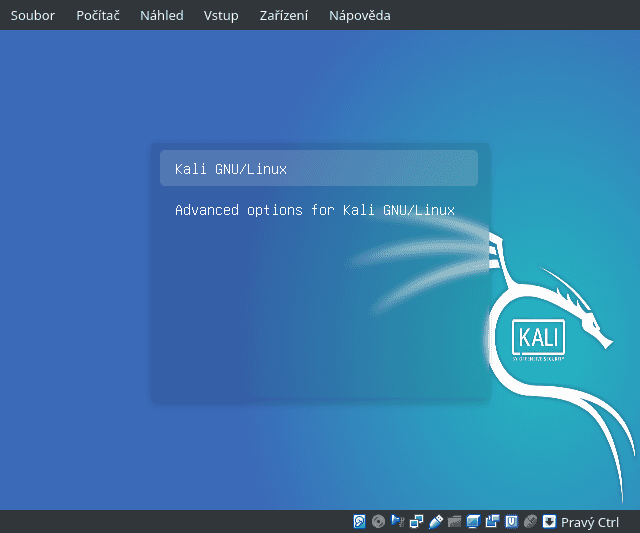Open the Soubor menu
Screen dimensions: 640x533
(33, 16)
